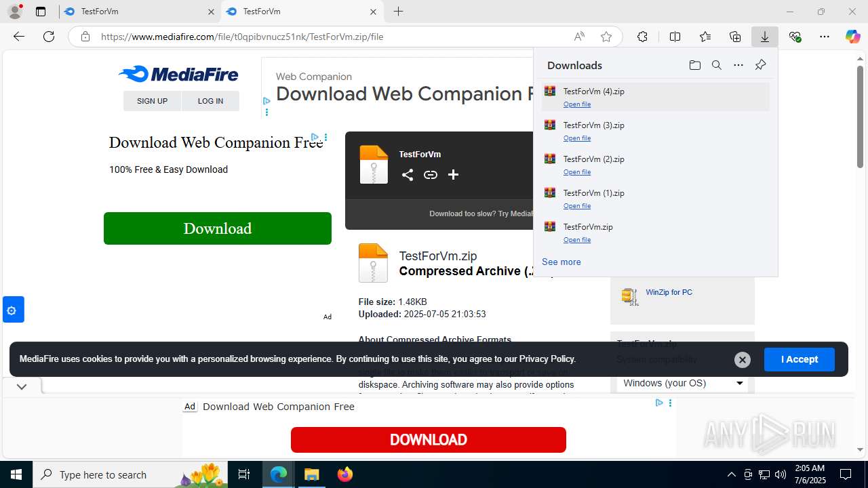Open Edge Settings and more menu

[x=825, y=37]
